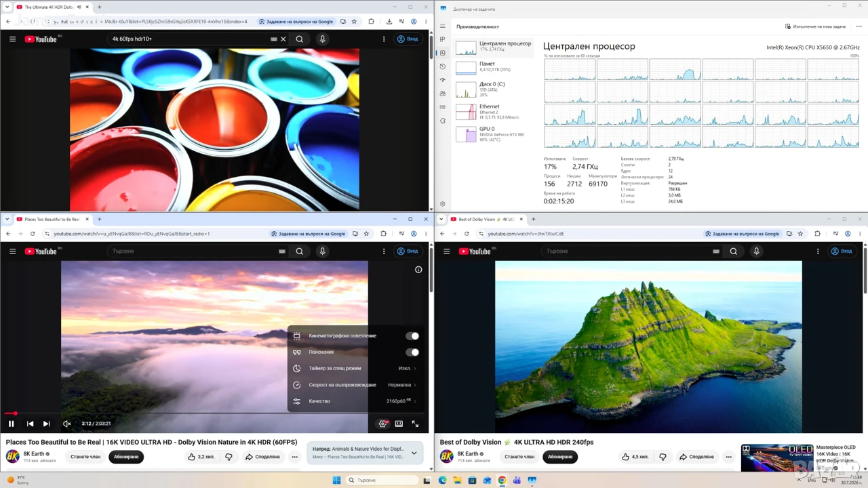The width and height of the screenshot is (868, 488).
Task: Open Details page in Task Manager sidebar
Action: pos(443,107)
